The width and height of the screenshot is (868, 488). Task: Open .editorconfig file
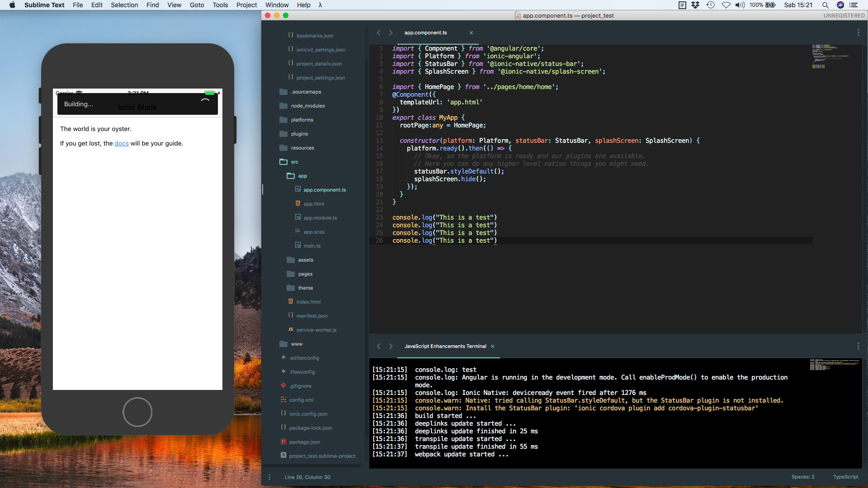tap(304, 358)
